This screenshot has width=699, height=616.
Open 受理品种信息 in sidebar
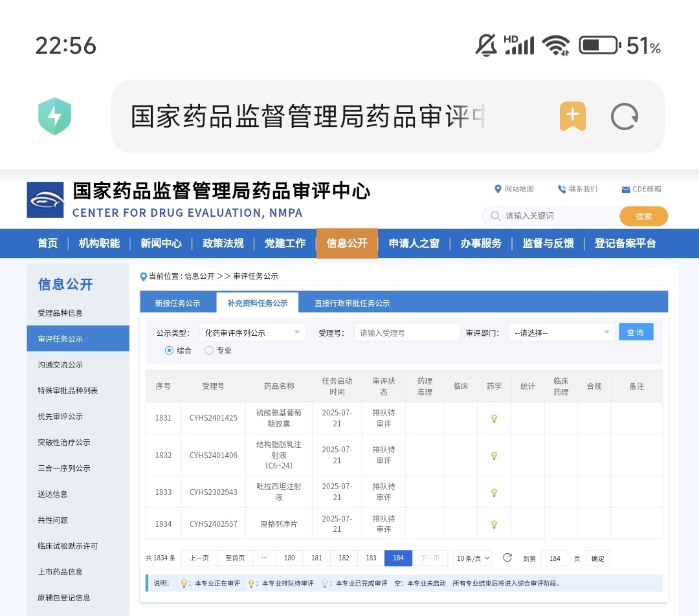(x=60, y=313)
